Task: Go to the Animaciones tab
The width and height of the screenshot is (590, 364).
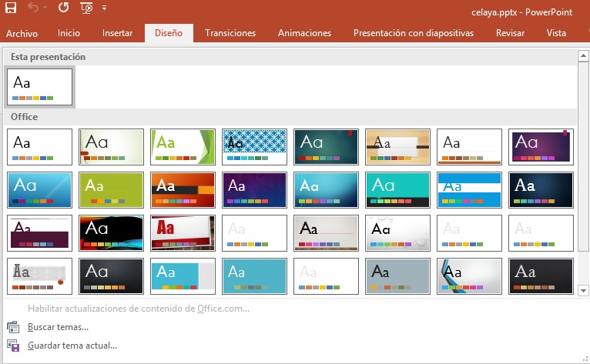Action: 304,33
